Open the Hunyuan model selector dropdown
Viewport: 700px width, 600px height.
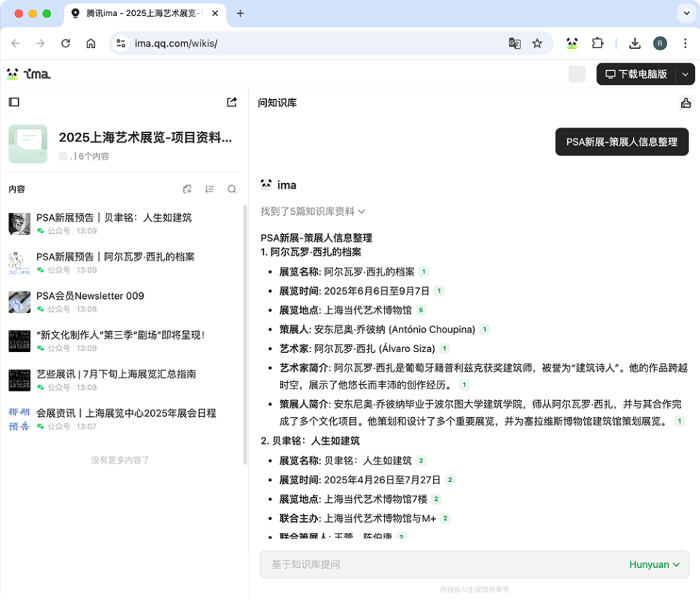(654, 564)
